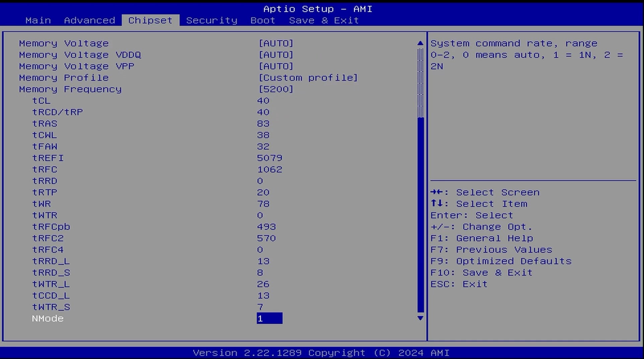Open Memory Voltage AUTO option
Screen dimensions: 644x359
click(x=276, y=44)
